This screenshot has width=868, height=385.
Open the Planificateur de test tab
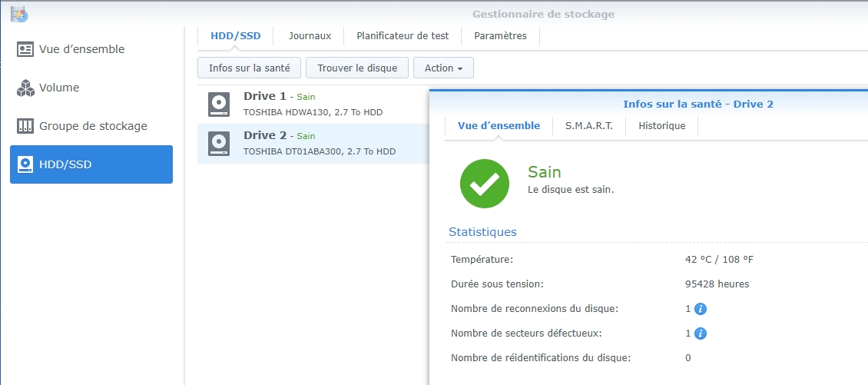(x=403, y=36)
